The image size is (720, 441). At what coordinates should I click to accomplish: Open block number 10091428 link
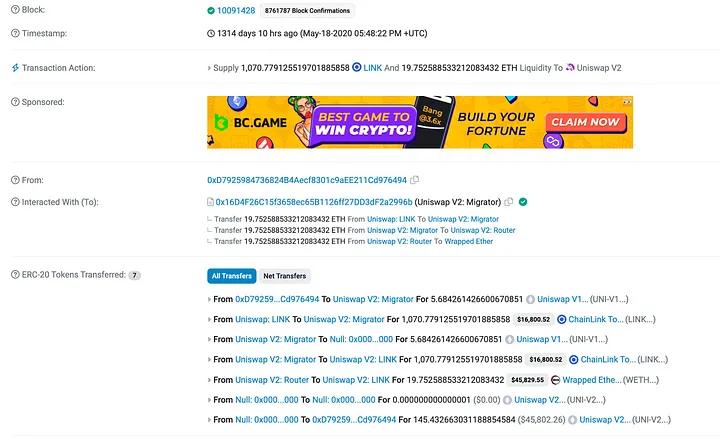click(235, 10)
